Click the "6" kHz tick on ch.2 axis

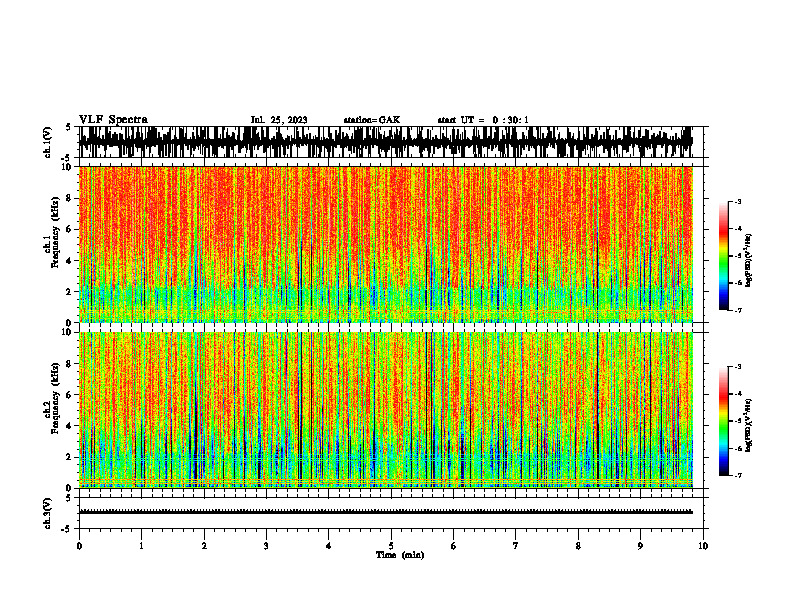(69, 395)
